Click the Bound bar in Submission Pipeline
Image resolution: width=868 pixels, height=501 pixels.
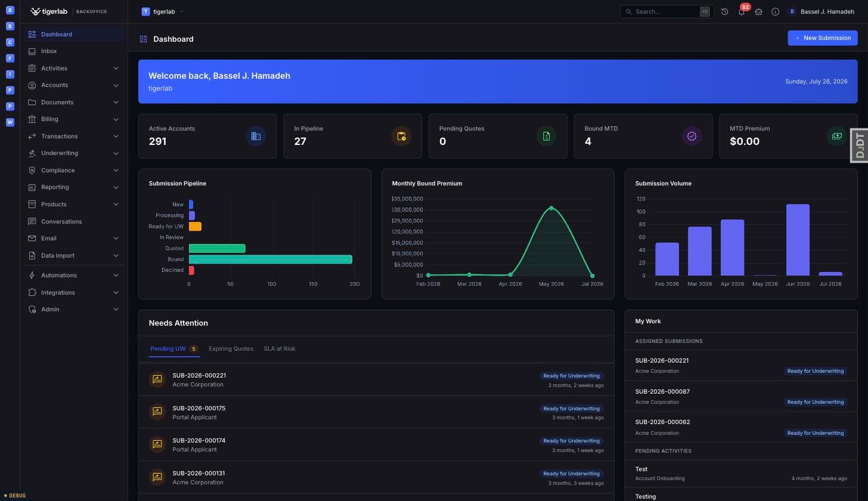pyautogui.click(x=271, y=259)
